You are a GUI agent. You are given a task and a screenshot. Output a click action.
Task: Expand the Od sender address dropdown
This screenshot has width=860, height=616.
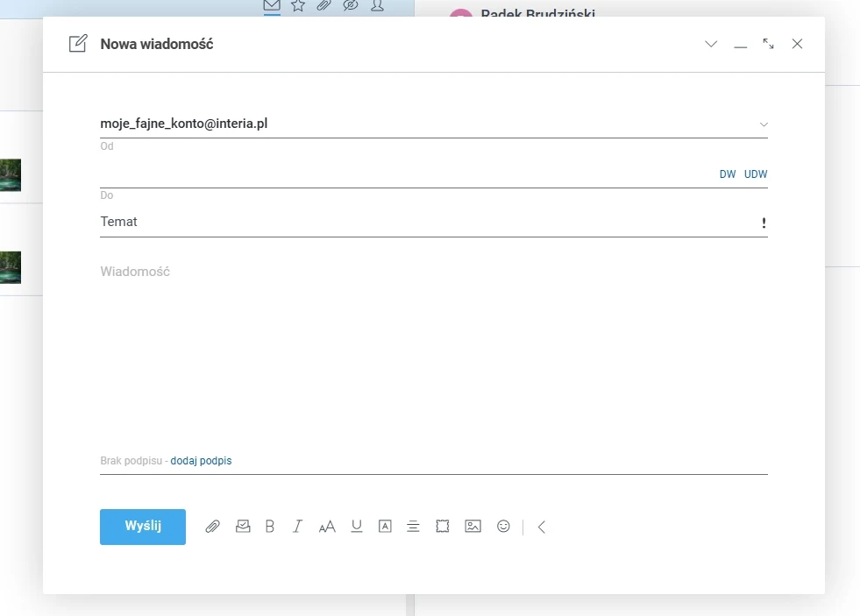(x=764, y=124)
